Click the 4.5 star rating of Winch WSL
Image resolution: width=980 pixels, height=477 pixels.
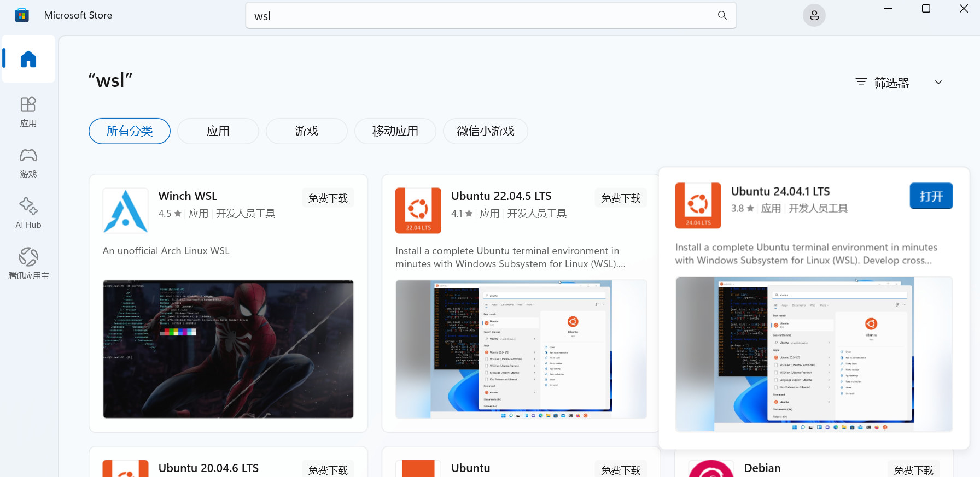170,214
